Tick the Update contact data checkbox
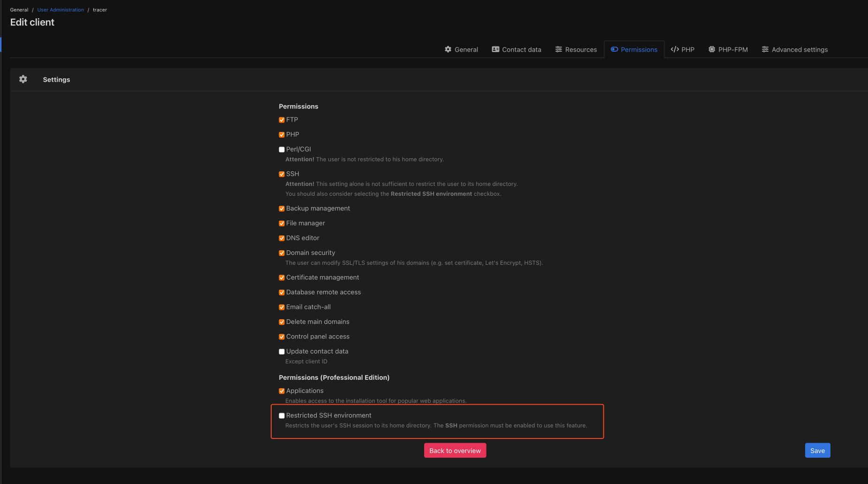 [x=282, y=352]
